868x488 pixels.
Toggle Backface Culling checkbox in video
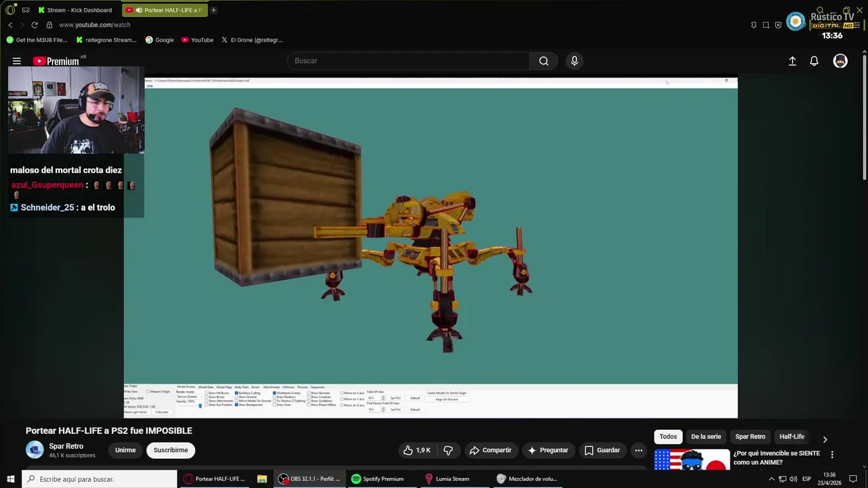pos(237,393)
